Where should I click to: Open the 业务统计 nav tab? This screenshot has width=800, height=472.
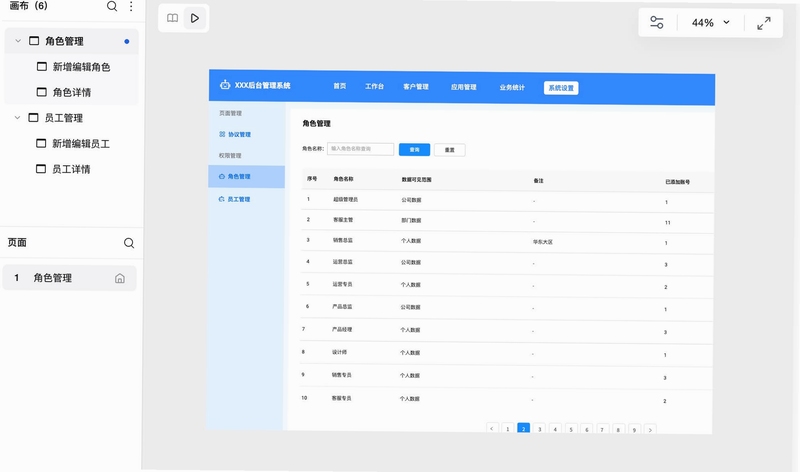click(512, 87)
